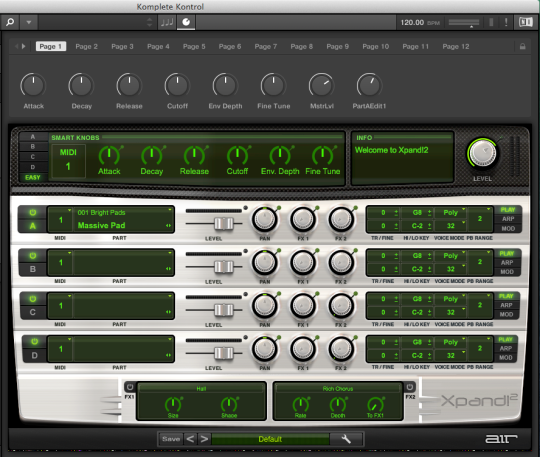The image size is (540, 457).
Task: Click the master LEVEL knob
Action: pos(483,153)
